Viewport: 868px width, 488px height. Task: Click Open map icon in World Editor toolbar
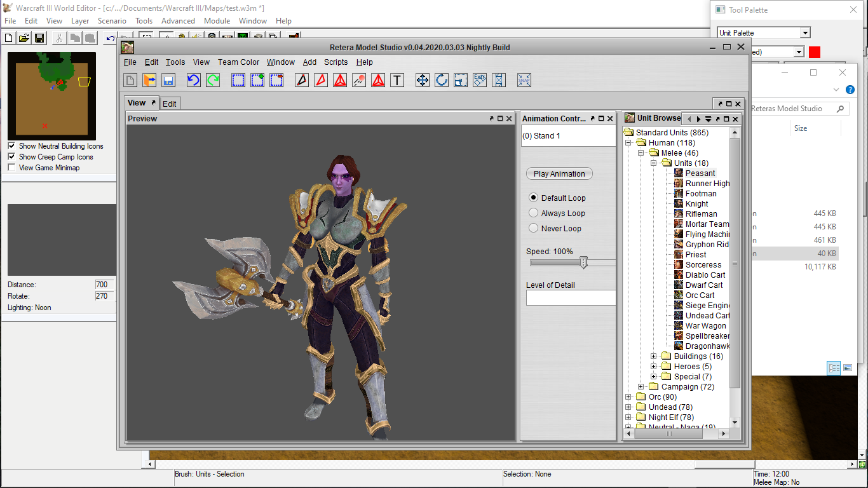point(24,38)
